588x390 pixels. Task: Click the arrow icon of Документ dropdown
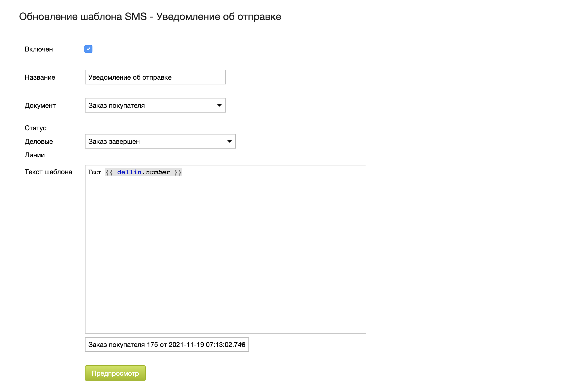coord(219,106)
